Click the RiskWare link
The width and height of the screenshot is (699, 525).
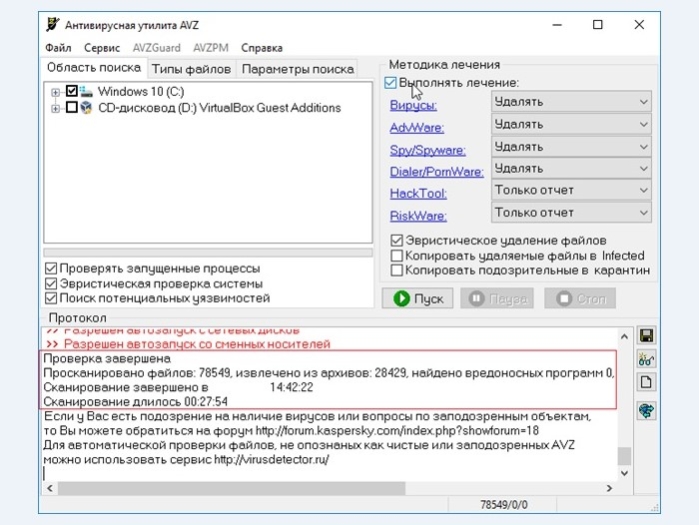click(x=418, y=216)
